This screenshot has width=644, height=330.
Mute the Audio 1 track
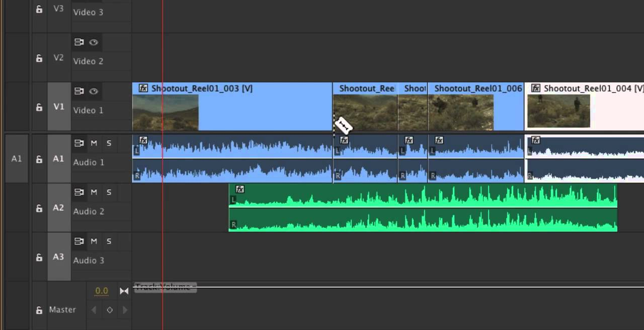pyautogui.click(x=94, y=143)
